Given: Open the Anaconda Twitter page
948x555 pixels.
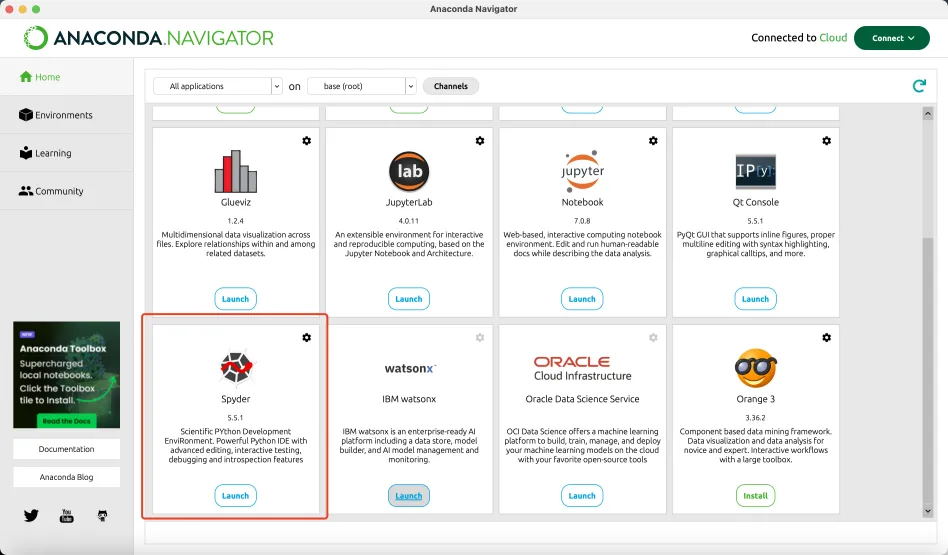Looking at the screenshot, I should pos(31,515).
